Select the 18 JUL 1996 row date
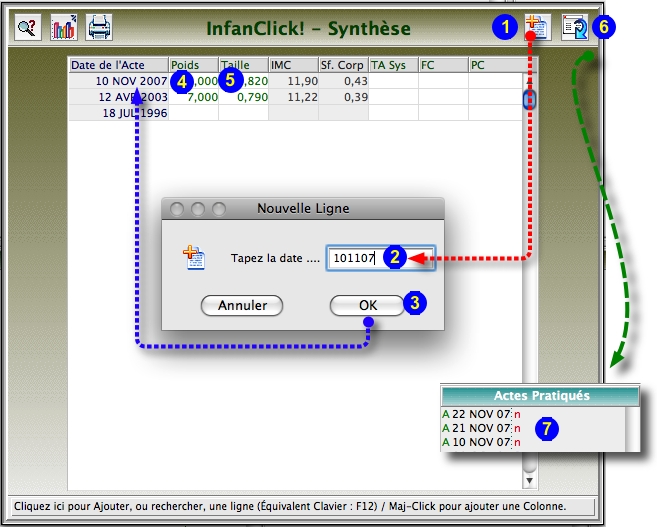657x527 pixels. click(x=119, y=113)
